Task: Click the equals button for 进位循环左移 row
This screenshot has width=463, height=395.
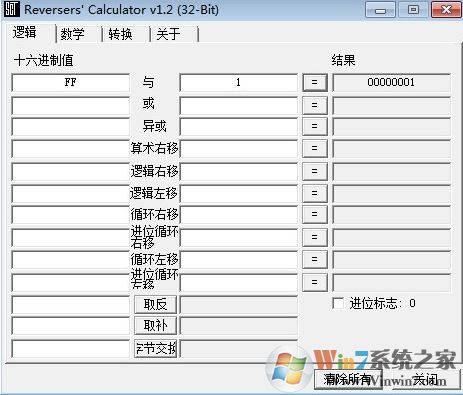Action: point(314,282)
